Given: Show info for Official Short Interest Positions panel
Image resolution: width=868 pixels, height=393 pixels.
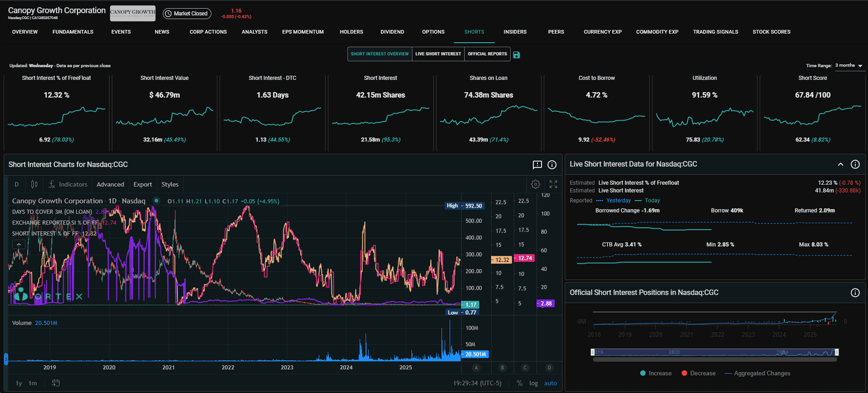Looking at the screenshot, I should click(x=855, y=293).
